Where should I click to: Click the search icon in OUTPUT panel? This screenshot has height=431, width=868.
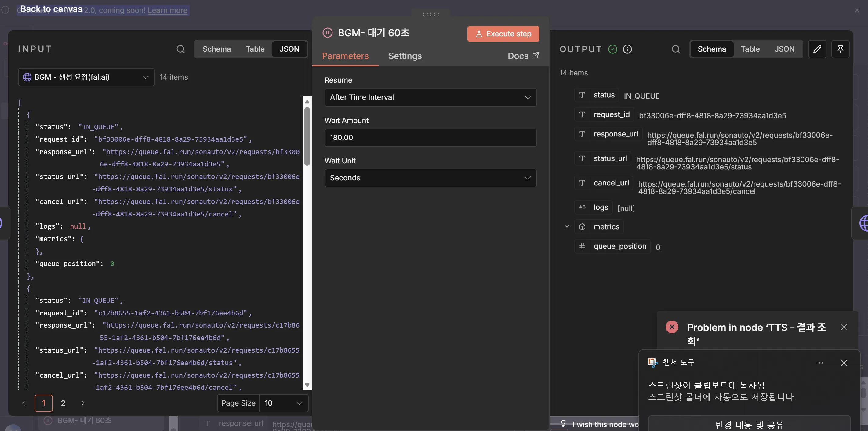676,49
